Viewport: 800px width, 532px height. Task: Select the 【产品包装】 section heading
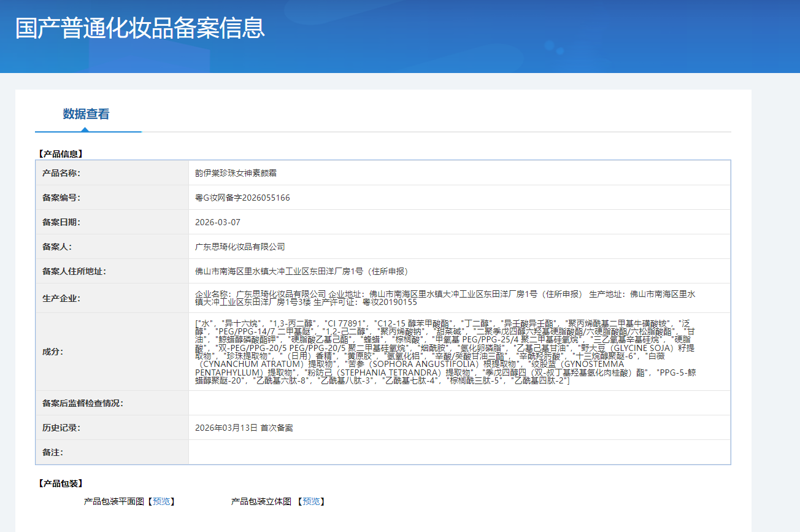tap(60, 484)
